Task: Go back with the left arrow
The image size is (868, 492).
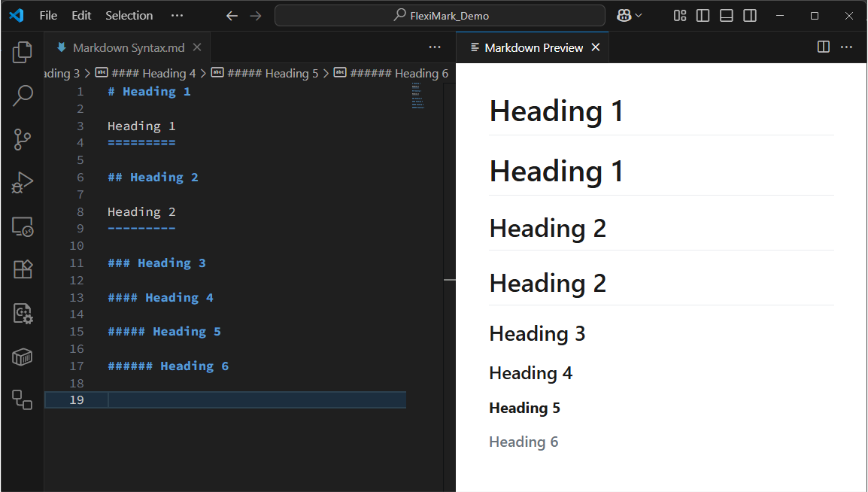Action: pyautogui.click(x=232, y=16)
